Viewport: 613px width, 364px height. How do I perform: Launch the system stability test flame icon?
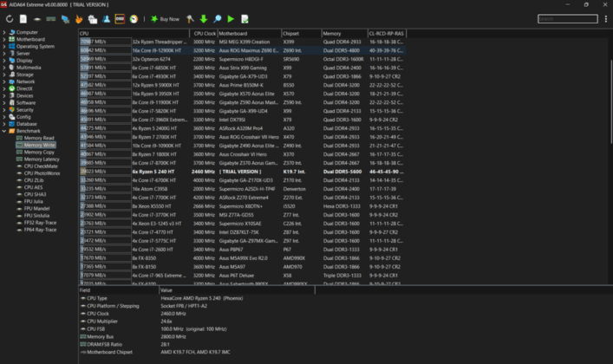pos(79,19)
